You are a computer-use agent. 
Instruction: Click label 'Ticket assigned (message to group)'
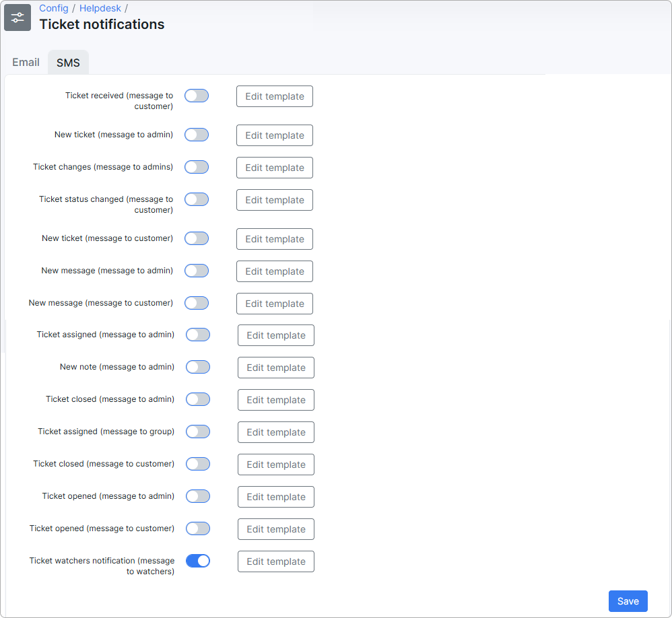106,432
